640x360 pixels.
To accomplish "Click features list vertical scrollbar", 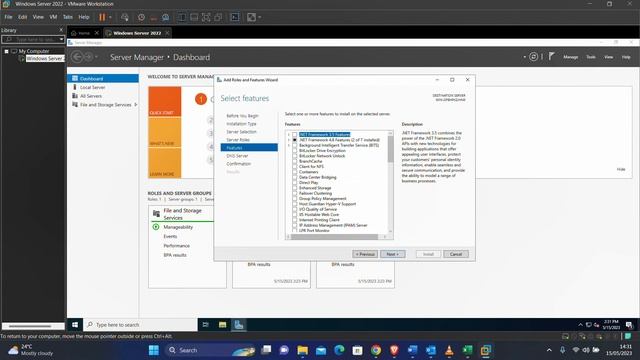I will [x=391, y=149].
